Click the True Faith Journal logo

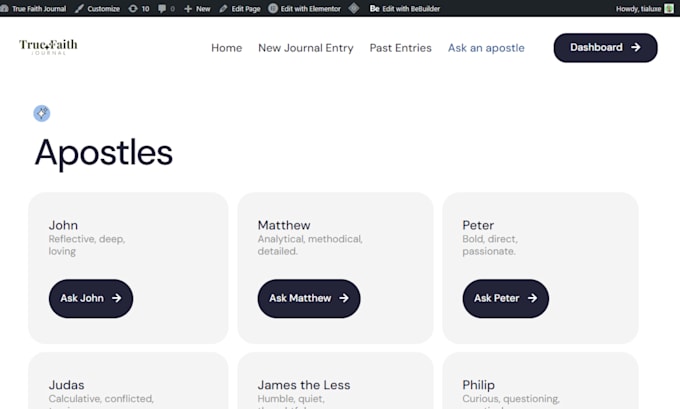(x=48, y=47)
